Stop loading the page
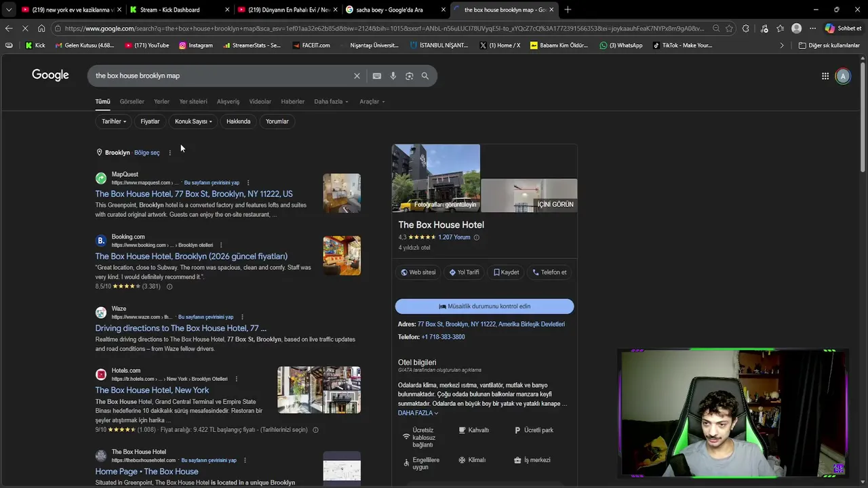868x488 pixels. click(25, 28)
